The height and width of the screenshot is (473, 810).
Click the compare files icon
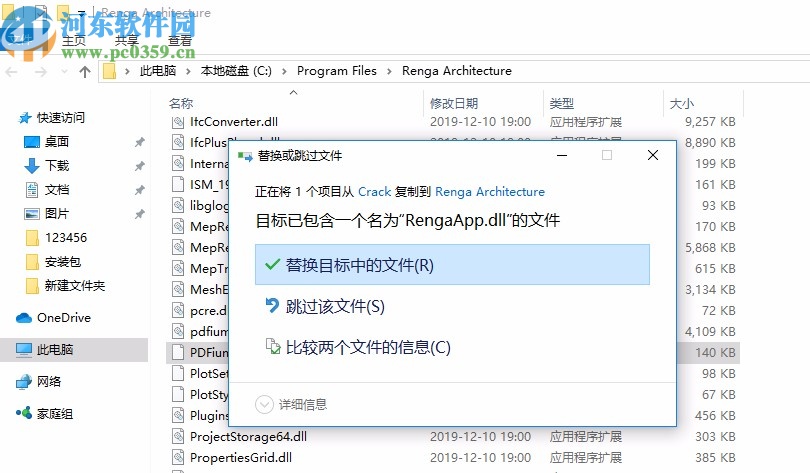click(272, 346)
